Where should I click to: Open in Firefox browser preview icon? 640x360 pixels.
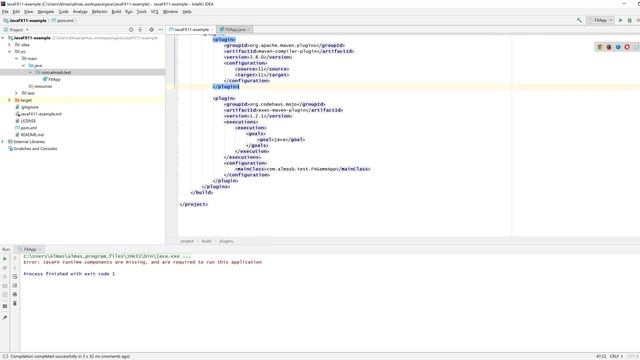coord(609,47)
